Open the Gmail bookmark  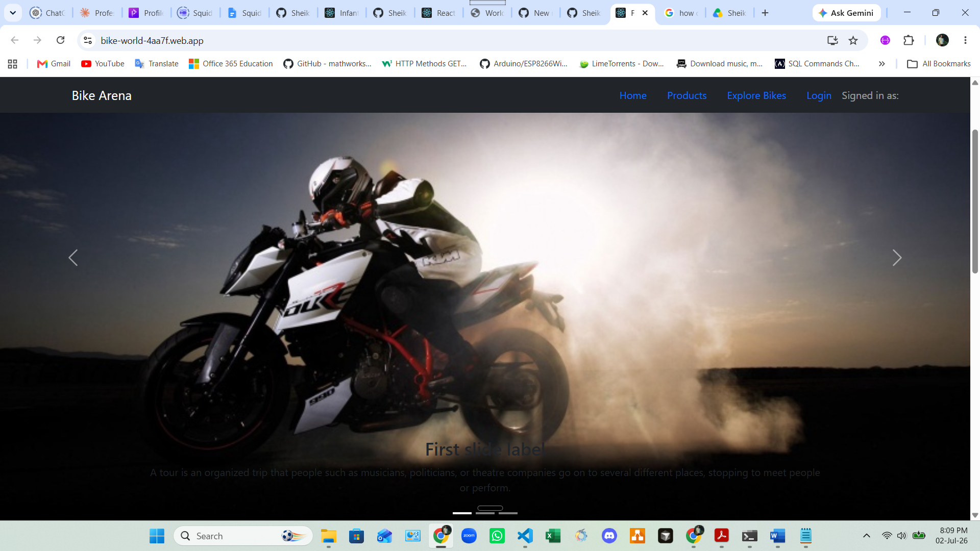click(x=54, y=64)
